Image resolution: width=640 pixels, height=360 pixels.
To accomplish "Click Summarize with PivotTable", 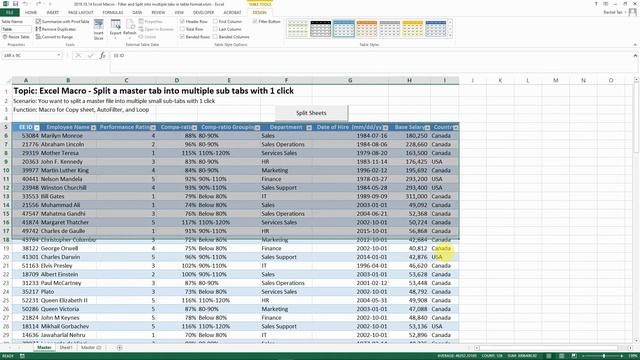I will pos(62,21).
